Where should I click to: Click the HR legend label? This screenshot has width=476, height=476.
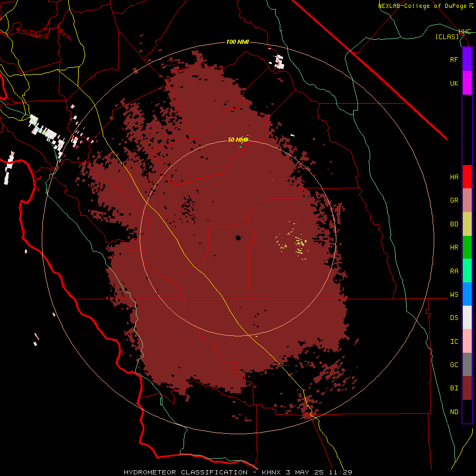point(454,248)
